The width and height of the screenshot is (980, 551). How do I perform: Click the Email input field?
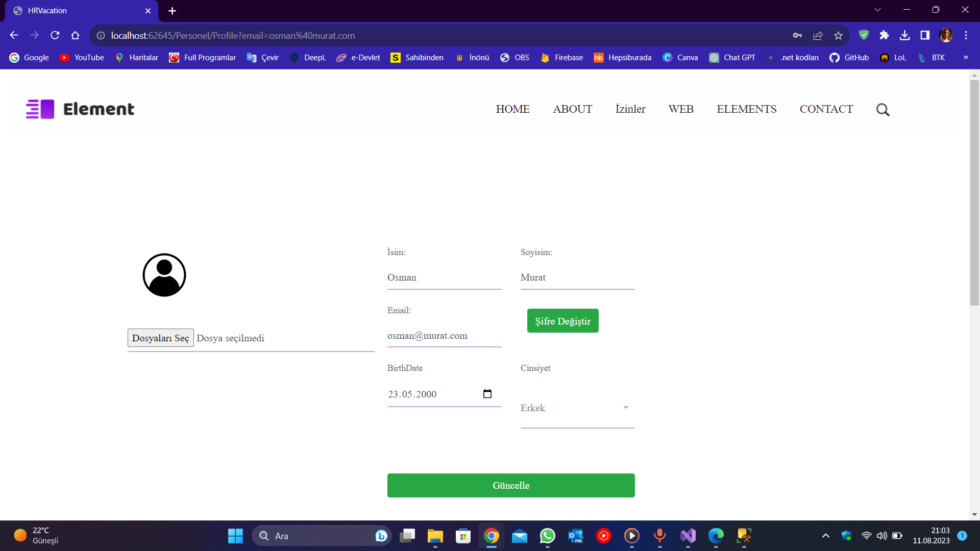click(x=444, y=336)
